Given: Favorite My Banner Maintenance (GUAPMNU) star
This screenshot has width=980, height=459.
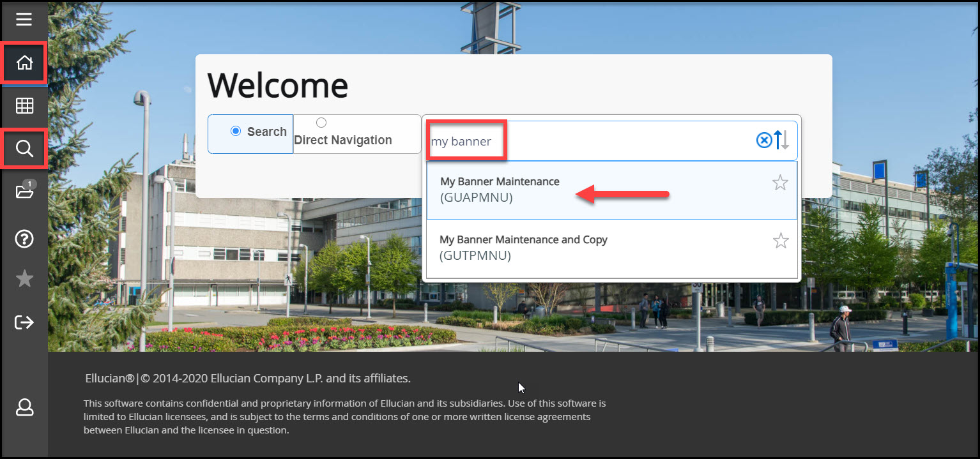Looking at the screenshot, I should (780, 183).
